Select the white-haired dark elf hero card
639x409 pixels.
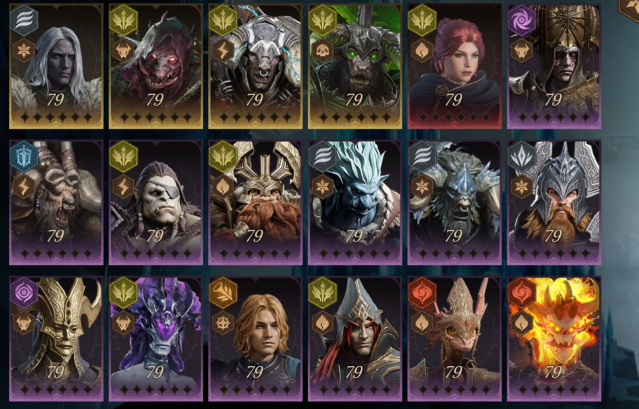[x=56, y=66]
